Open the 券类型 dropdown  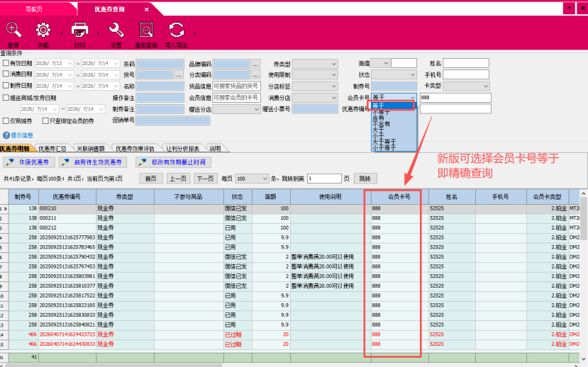click(315, 64)
